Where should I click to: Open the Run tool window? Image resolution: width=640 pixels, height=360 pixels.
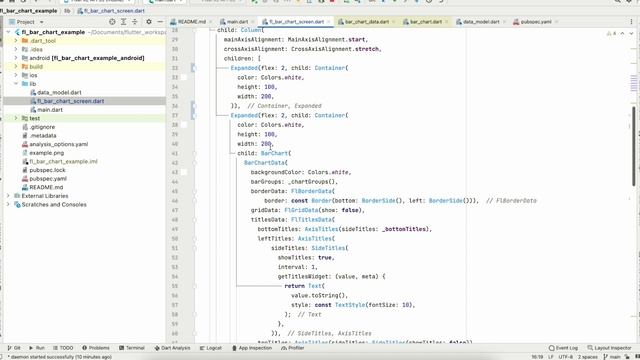(37, 348)
